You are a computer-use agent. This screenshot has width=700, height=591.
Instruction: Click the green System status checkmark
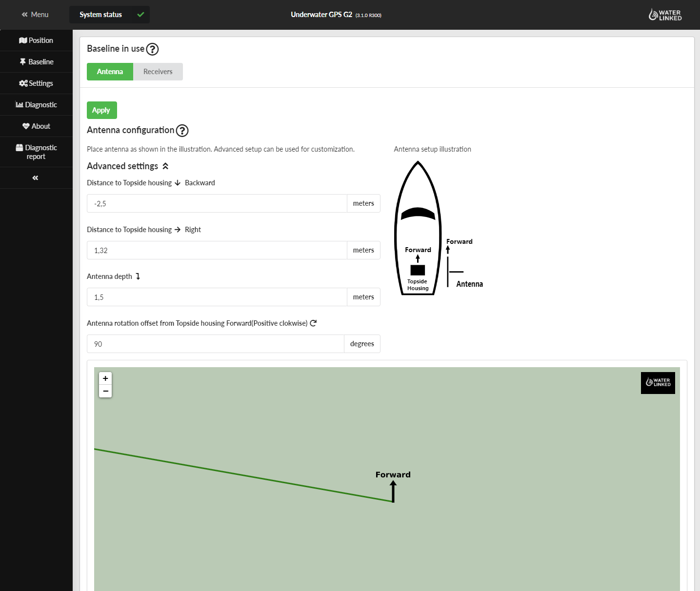click(x=140, y=15)
